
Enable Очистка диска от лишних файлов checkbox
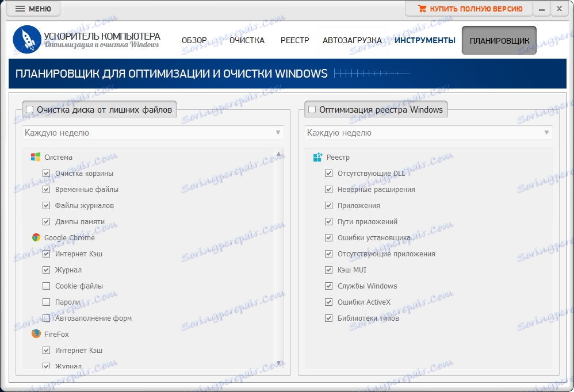(30, 110)
